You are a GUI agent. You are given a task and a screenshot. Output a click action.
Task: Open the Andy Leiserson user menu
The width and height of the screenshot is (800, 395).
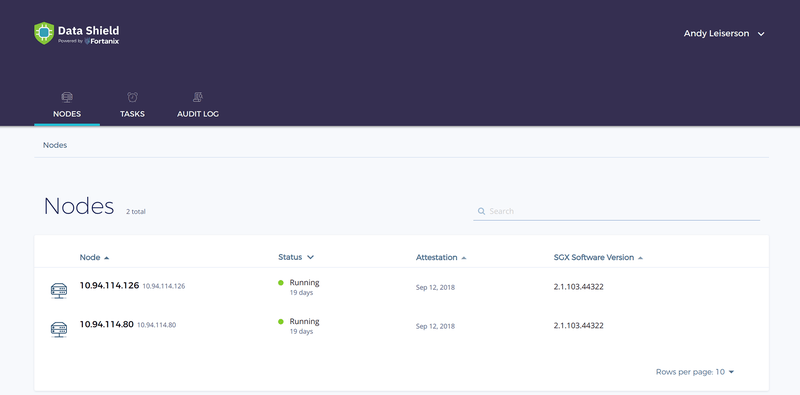(724, 34)
